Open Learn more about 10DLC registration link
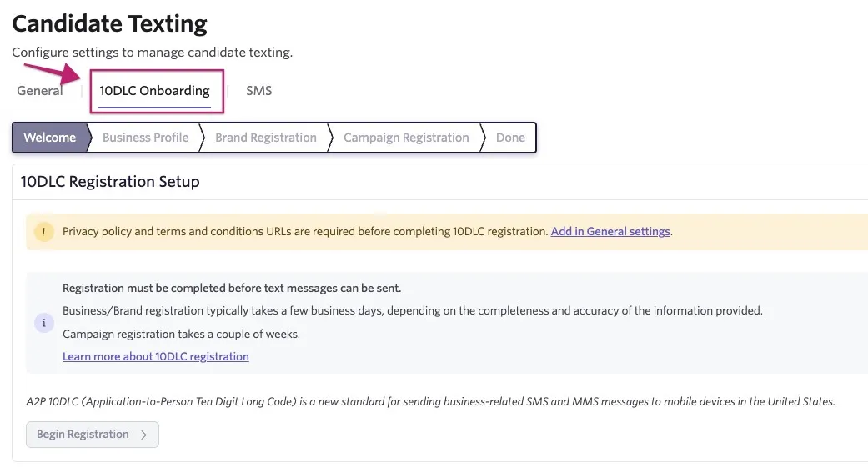 pos(156,357)
